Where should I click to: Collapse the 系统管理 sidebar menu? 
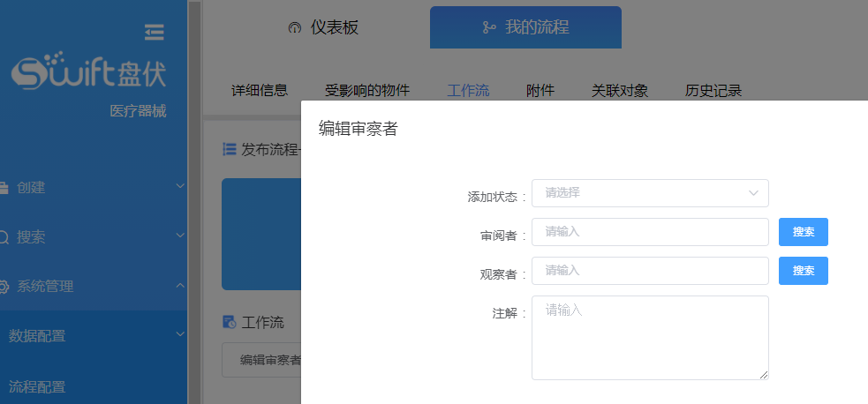[x=180, y=286]
